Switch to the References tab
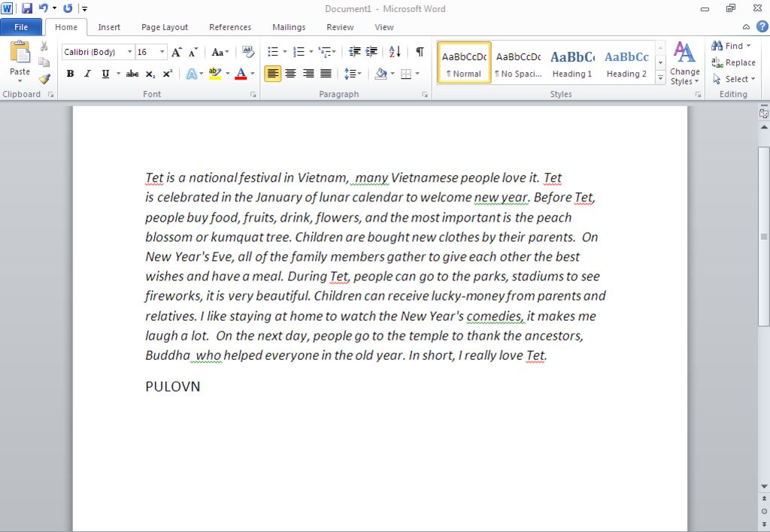This screenshot has width=770, height=532. click(230, 27)
